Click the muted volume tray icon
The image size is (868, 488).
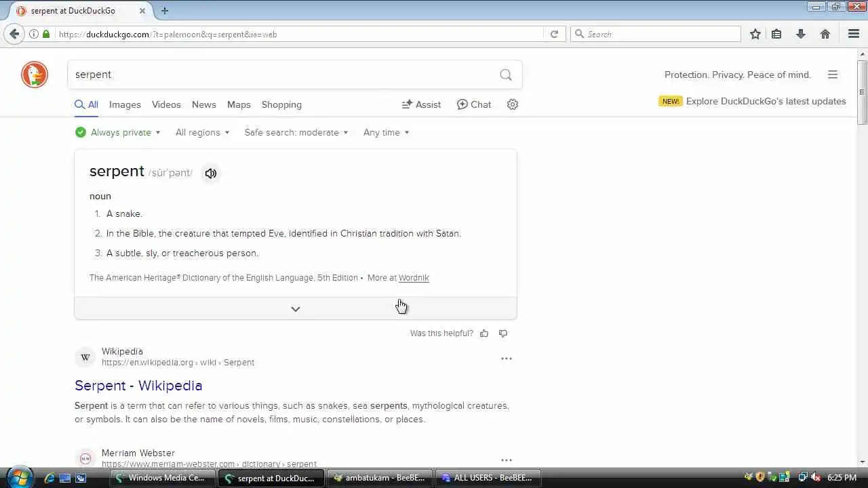coord(816,477)
